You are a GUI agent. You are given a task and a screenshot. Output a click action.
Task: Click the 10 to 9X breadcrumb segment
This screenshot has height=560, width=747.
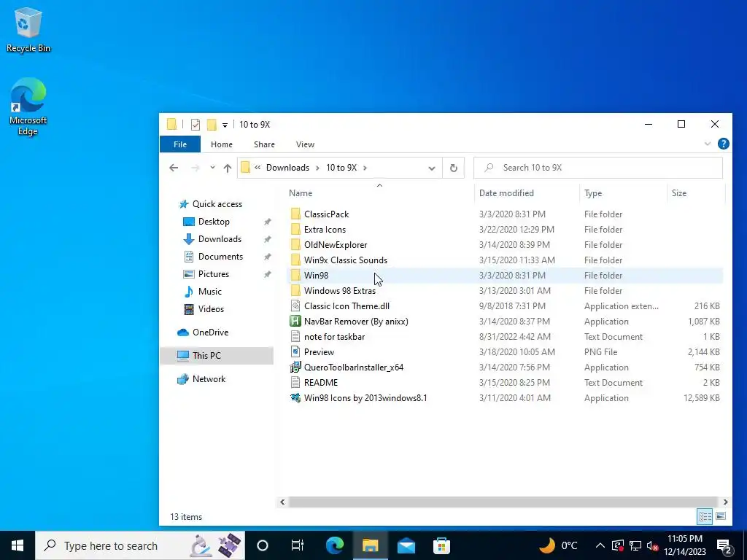coord(341,168)
